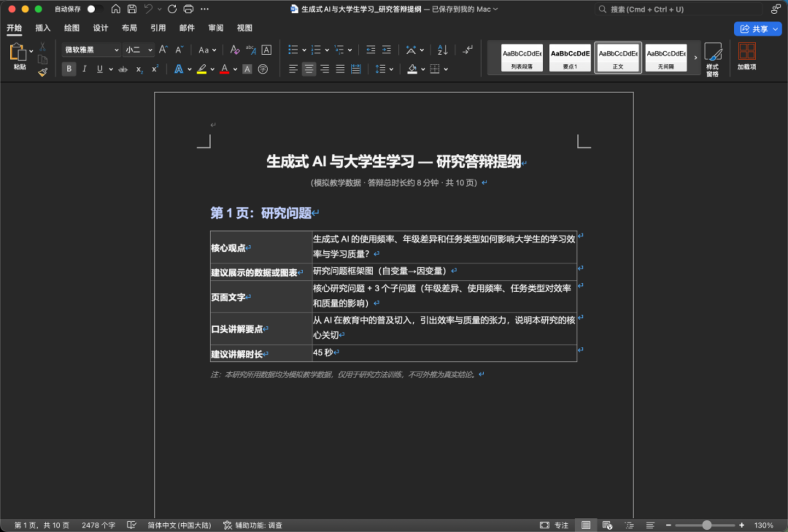Expand the styles gallery arrow
The width and height of the screenshot is (788, 532).
[696, 57]
